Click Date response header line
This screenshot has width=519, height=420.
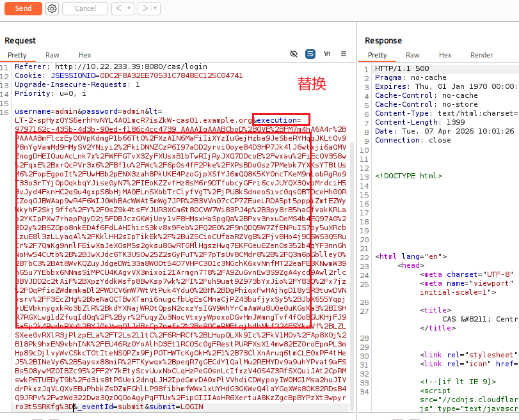(445, 131)
